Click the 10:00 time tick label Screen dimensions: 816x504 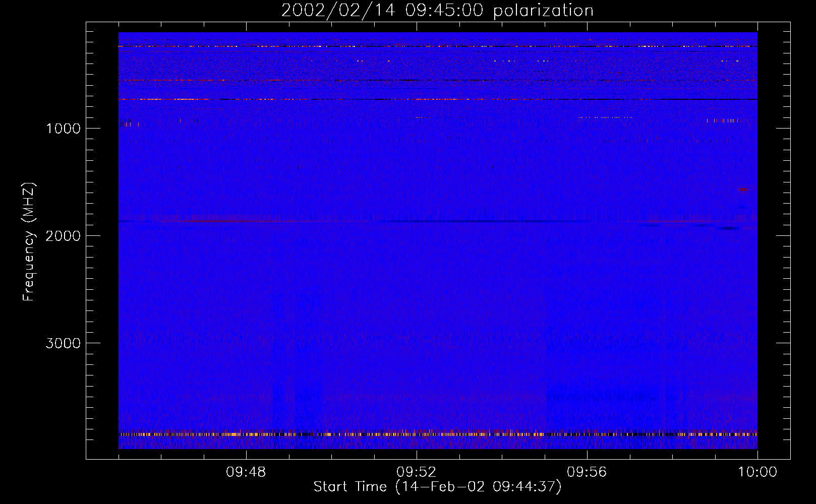tap(757, 472)
